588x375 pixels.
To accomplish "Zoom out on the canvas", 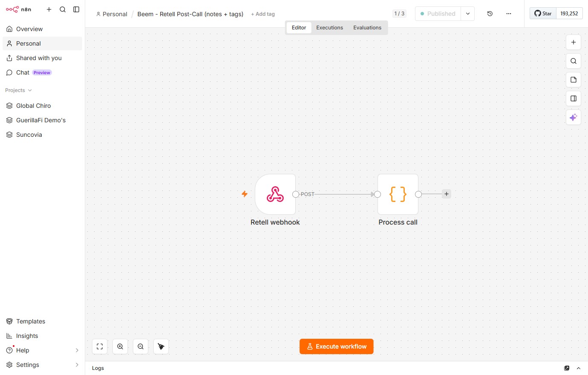I will click(x=141, y=346).
